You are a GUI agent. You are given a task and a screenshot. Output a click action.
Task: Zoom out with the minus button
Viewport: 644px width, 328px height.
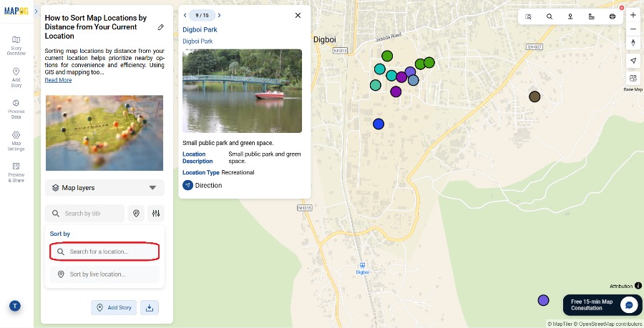633,29
